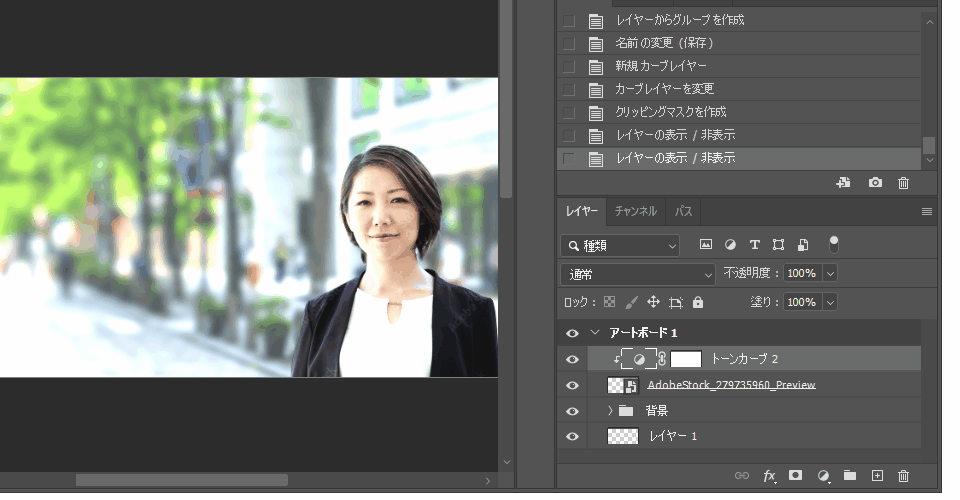Expand the 背景 group

tap(610, 410)
